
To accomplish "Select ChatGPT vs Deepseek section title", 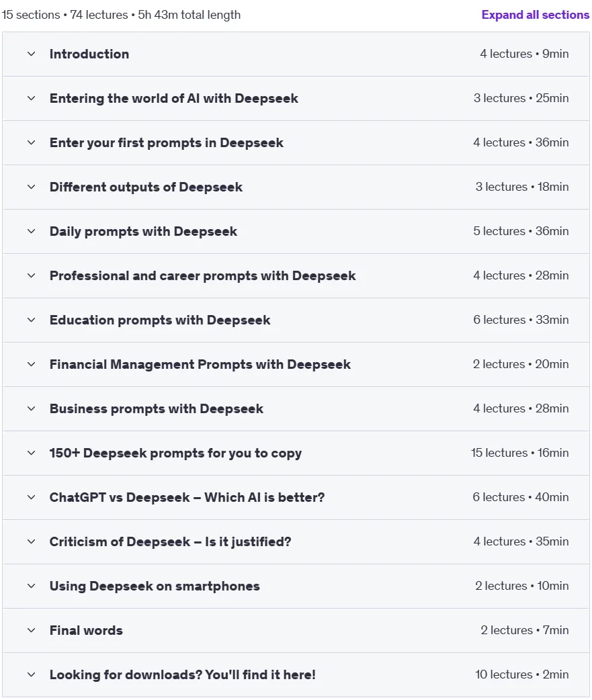I will pos(187,497).
